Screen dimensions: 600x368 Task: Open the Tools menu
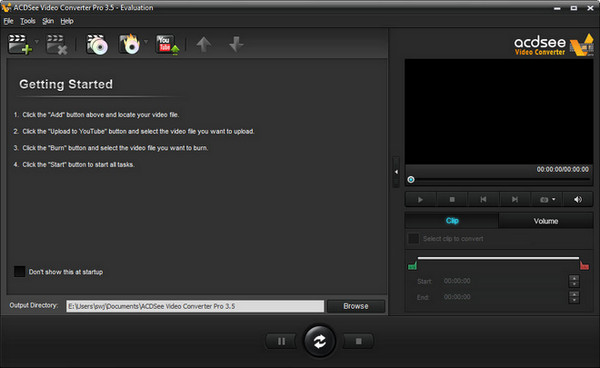28,21
